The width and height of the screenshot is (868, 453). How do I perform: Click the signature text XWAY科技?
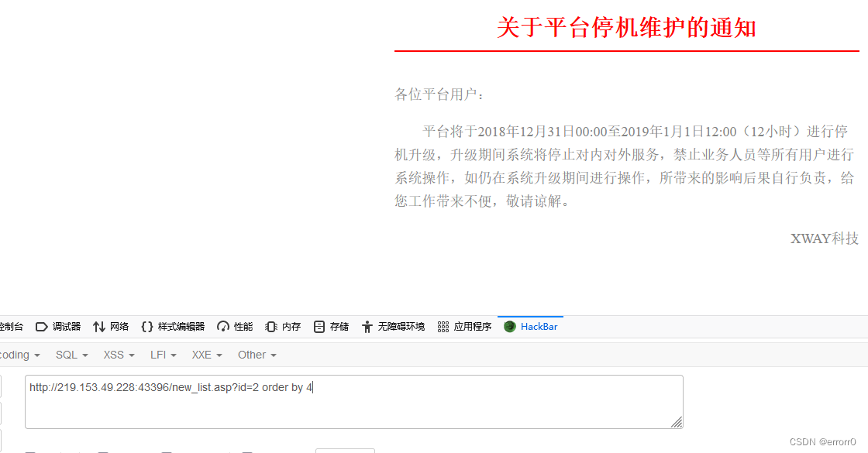(825, 239)
